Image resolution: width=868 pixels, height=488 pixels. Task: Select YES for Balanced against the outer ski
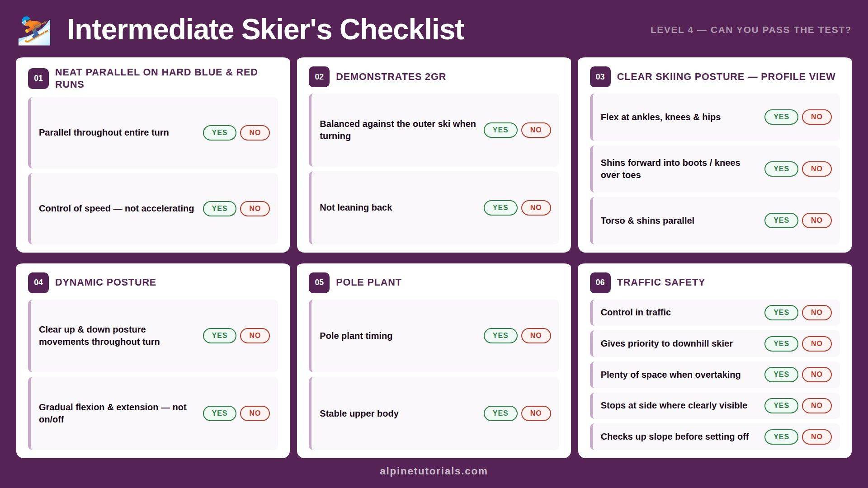coord(500,130)
